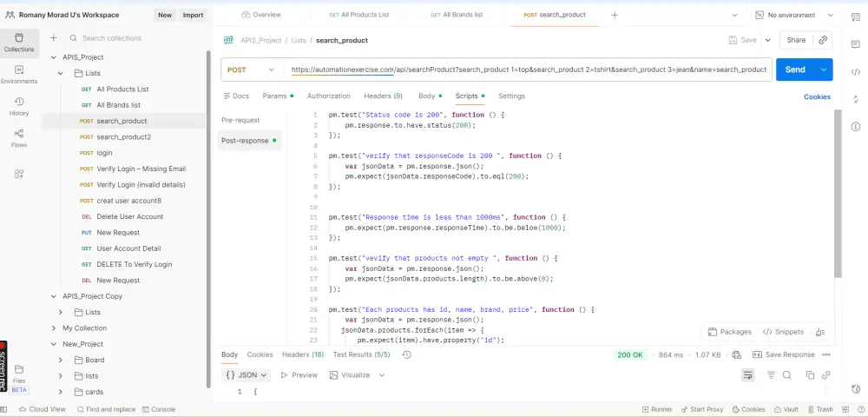Click Save Response button

click(783, 354)
